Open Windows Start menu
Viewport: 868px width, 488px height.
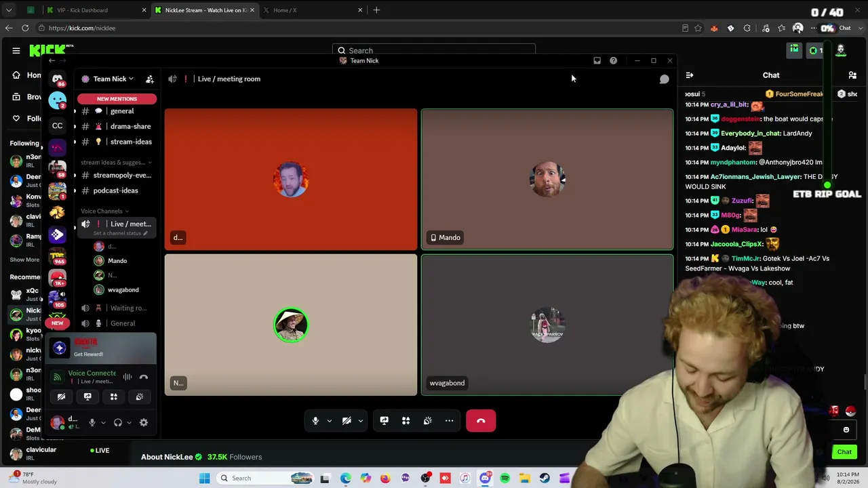coord(204,479)
